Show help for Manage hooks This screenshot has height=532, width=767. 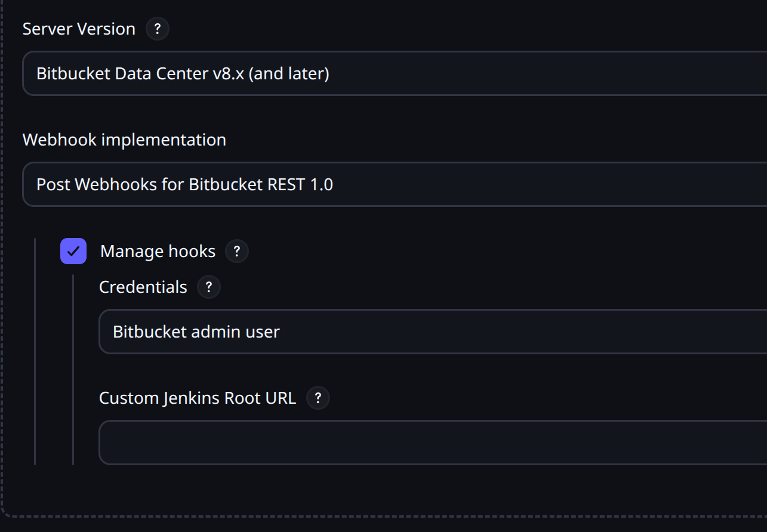[237, 251]
